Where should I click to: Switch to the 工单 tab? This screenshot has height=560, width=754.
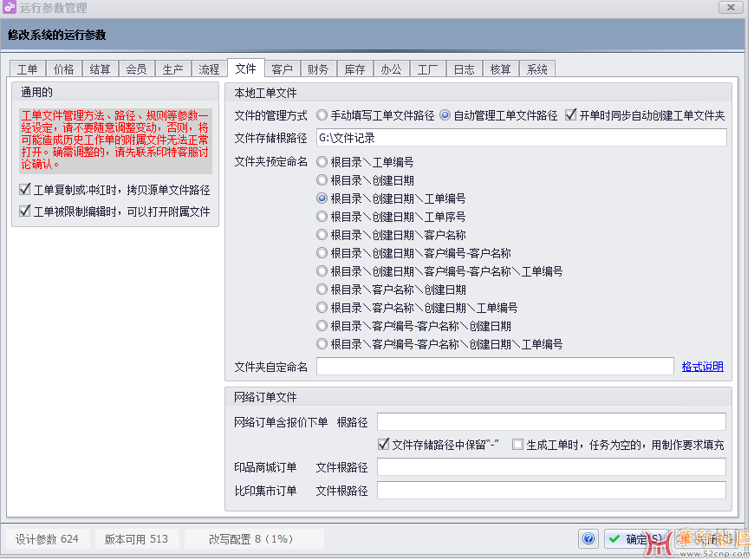pyautogui.click(x=28, y=69)
